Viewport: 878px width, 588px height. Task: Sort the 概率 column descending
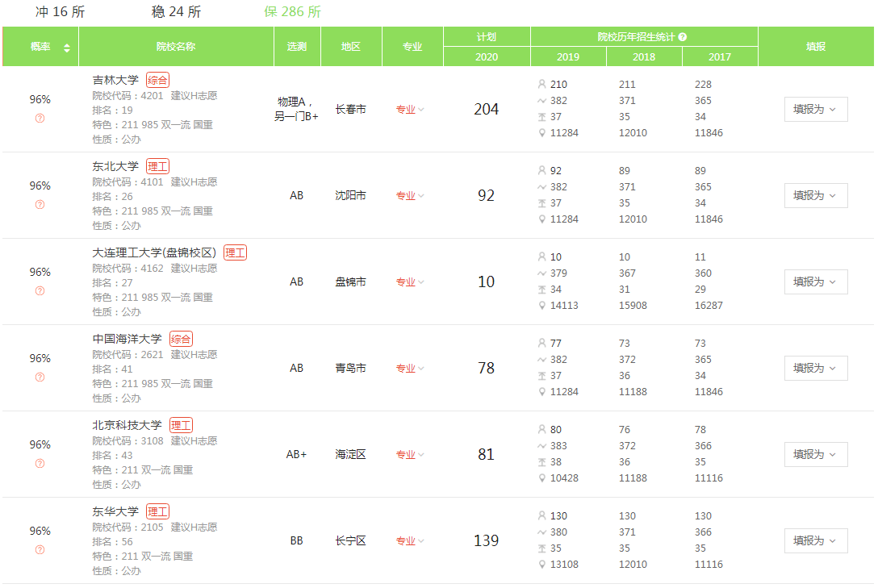[66, 51]
